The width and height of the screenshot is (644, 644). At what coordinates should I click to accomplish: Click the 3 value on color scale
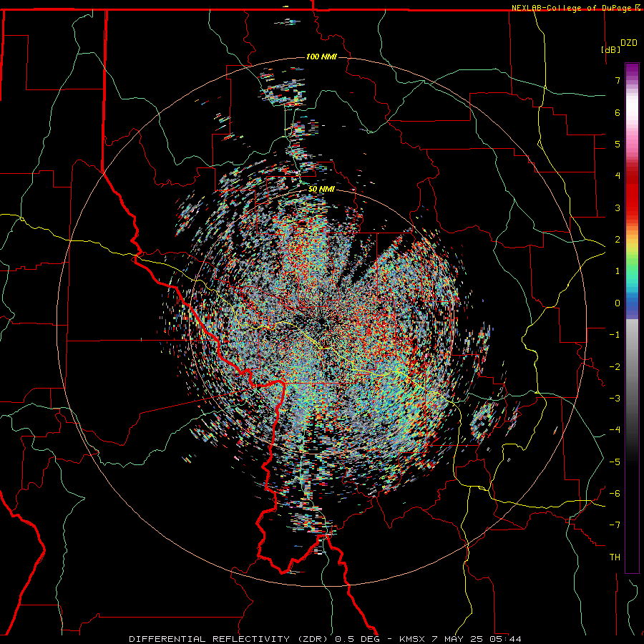618,208
